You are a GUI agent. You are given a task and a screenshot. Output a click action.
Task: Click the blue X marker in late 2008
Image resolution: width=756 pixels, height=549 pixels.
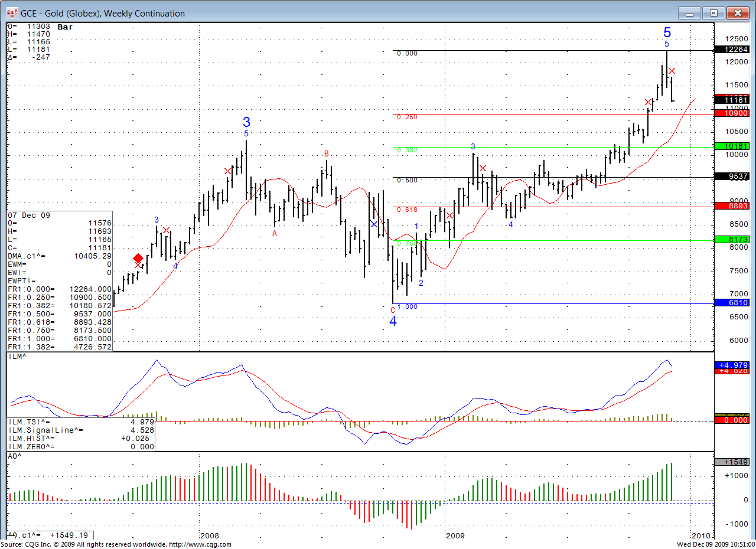pyautogui.click(x=374, y=224)
